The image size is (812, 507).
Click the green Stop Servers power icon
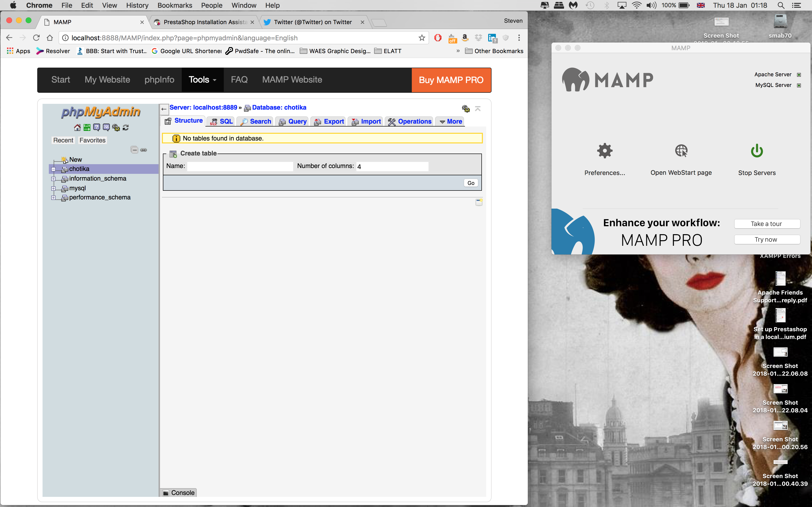(757, 151)
